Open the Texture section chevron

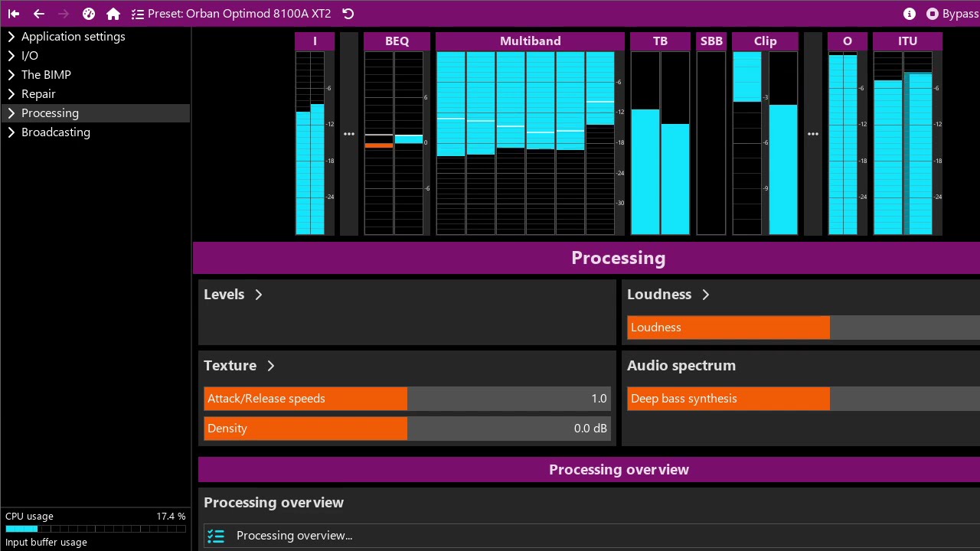271,366
